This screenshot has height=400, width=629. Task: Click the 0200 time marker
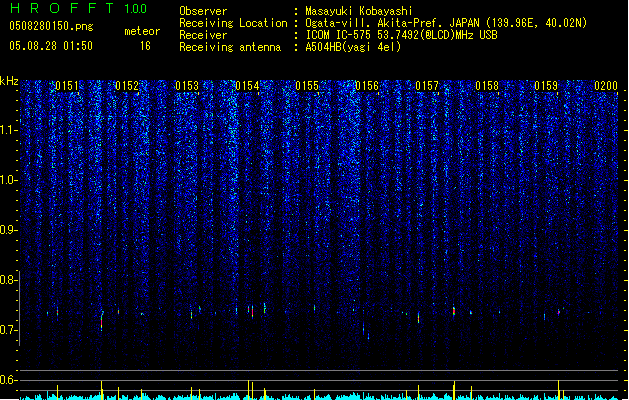pos(606,86)
